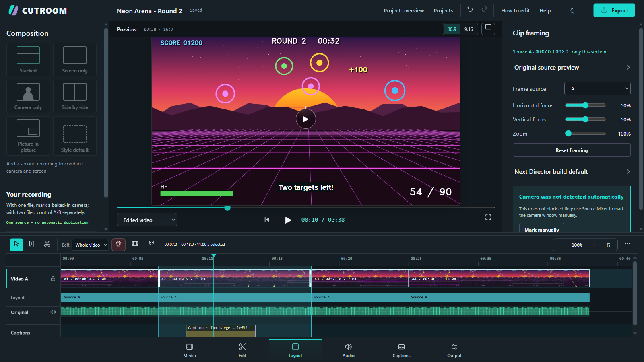Select clip A3 on Video A track

coord(360,278)
